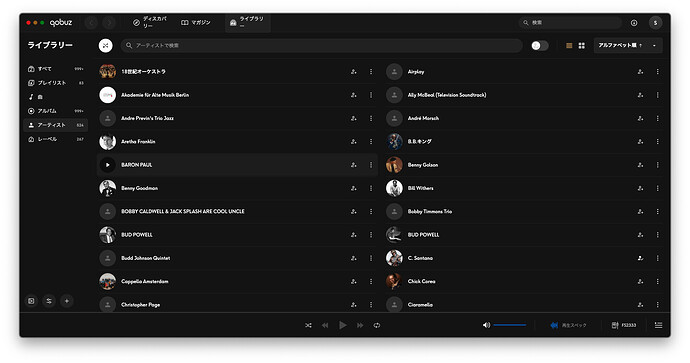Toggle follow for Aretha Franklin
Image resolution: width=690 pixels, height=363 pixels.
353,142
